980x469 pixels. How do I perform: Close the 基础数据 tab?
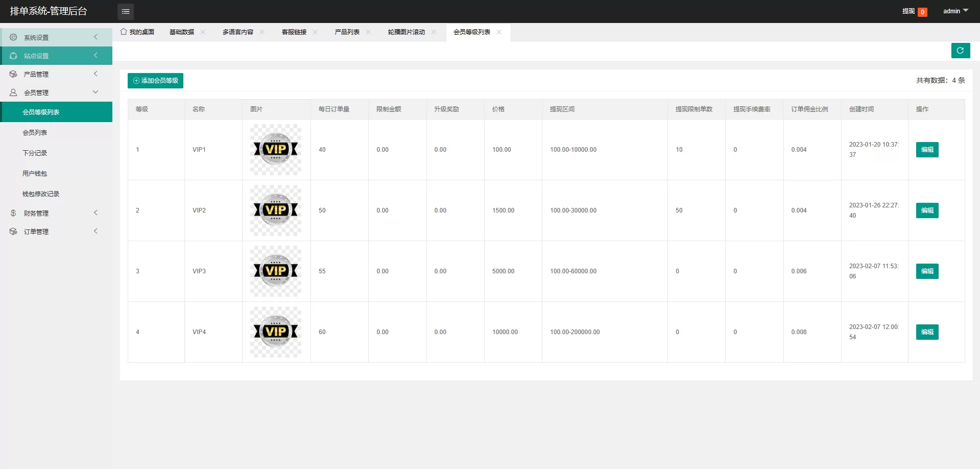tap(203, 32)
